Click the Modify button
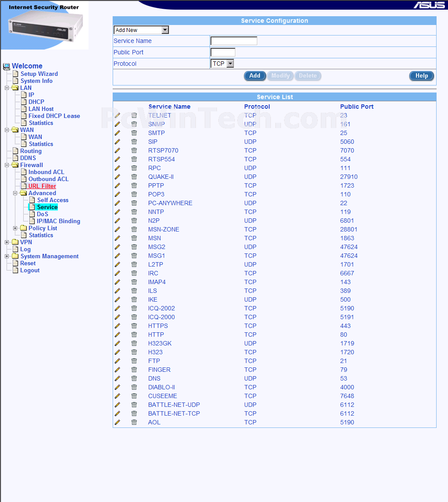The image size is (448, 502). click(280, 76)
